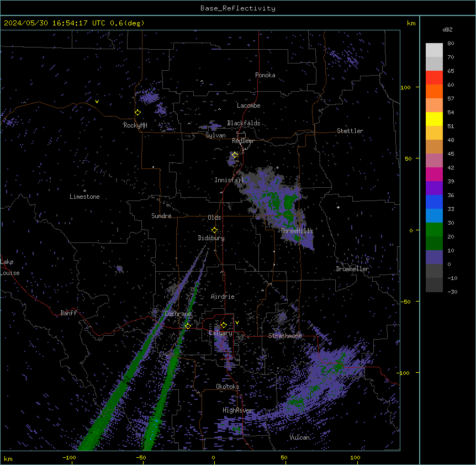The width and height of the screenshot is (476, 465).
Task: Click the Didsbury town label
Action: click(211, 238)
